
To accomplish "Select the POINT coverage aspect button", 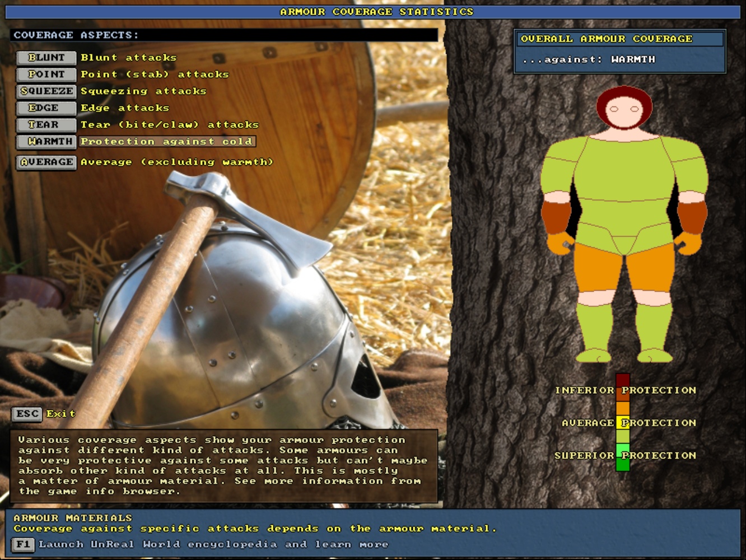I will 46,74.
